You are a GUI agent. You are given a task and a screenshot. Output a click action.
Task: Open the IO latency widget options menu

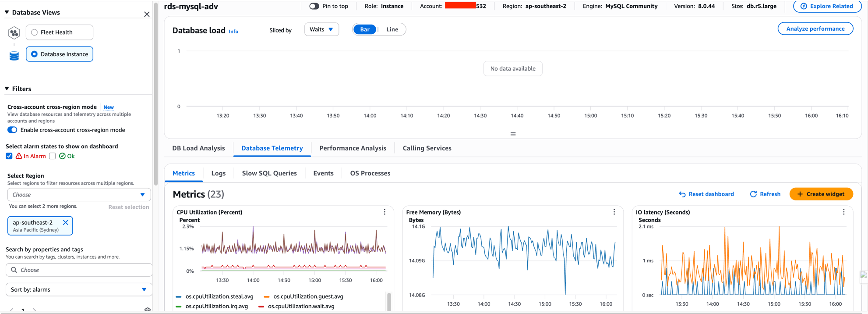pyautogui.click(x=843, y=212)
